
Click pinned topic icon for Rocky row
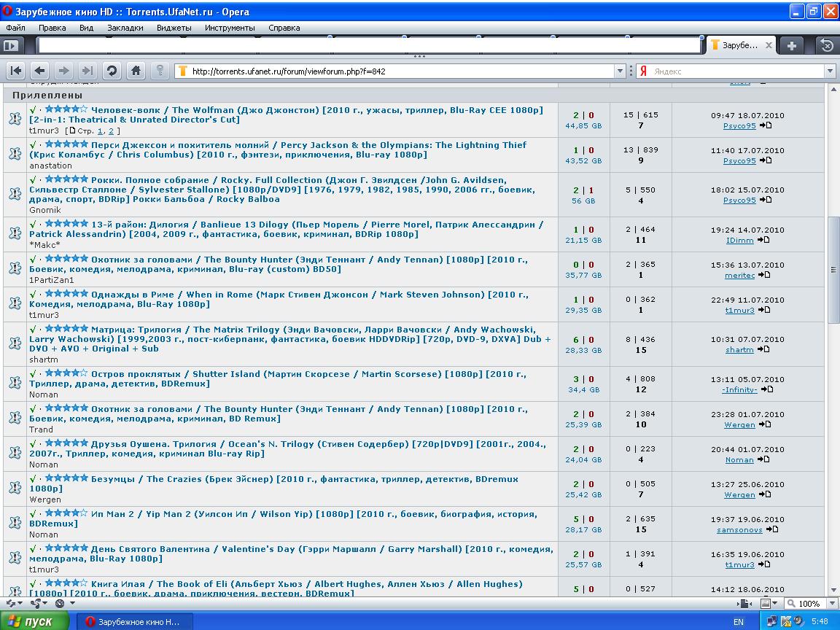click(x=15, y=194)
